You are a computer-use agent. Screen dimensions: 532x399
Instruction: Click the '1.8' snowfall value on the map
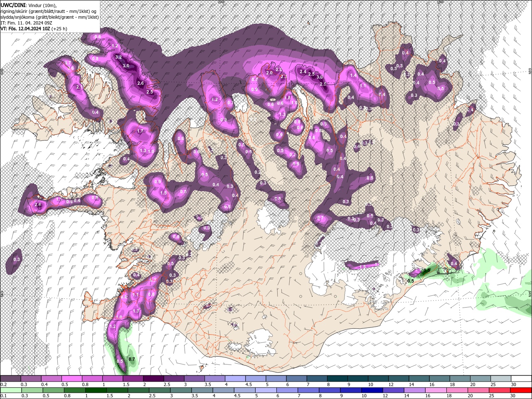287,98
